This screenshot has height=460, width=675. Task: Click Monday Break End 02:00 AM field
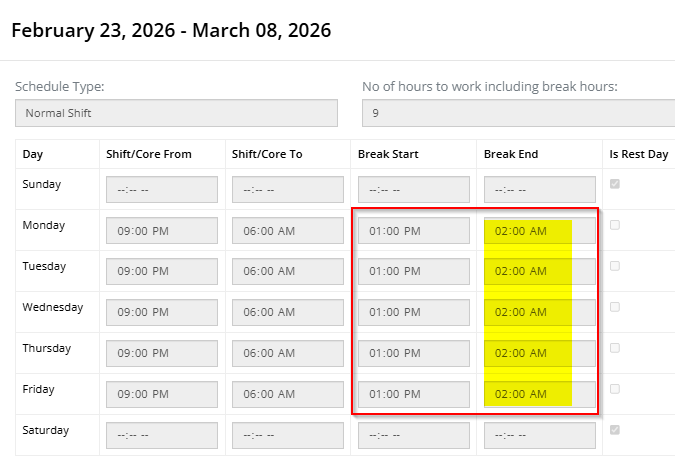coord(539,231)
